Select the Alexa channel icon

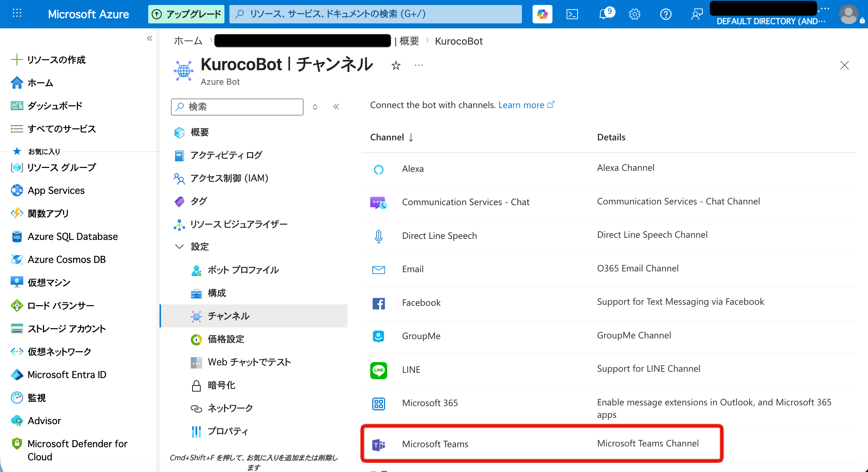pyautogui.click(x=379, y=169)
